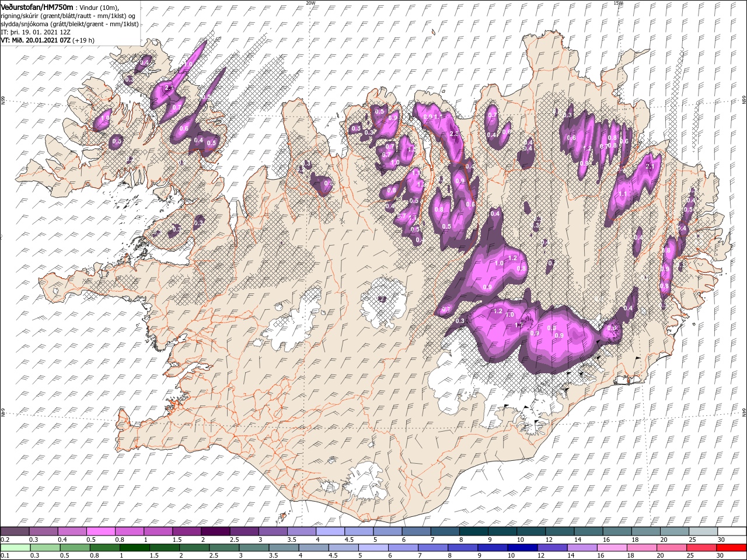This screenshot has width=747, height=560.
Task: Click the '30' label under upper legend row
Action: [721, 540]
